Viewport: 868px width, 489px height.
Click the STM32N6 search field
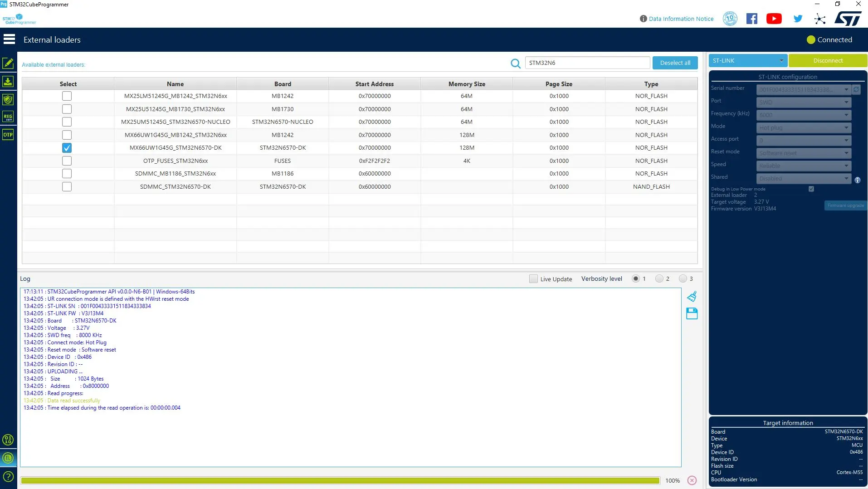click(587, 63)
